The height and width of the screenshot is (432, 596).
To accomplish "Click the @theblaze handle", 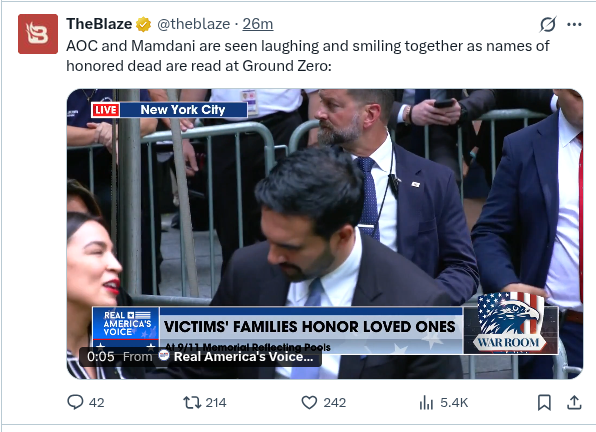I will tap(193, 24).
